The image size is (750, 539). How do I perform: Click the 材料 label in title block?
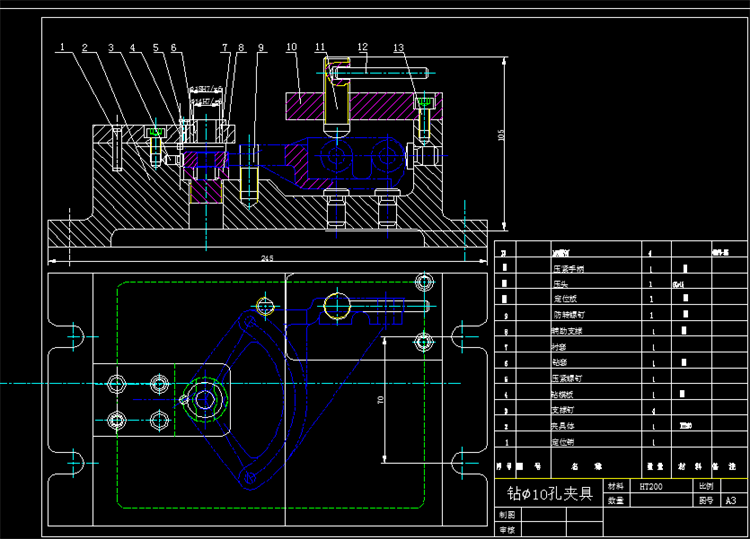(616, 486)
